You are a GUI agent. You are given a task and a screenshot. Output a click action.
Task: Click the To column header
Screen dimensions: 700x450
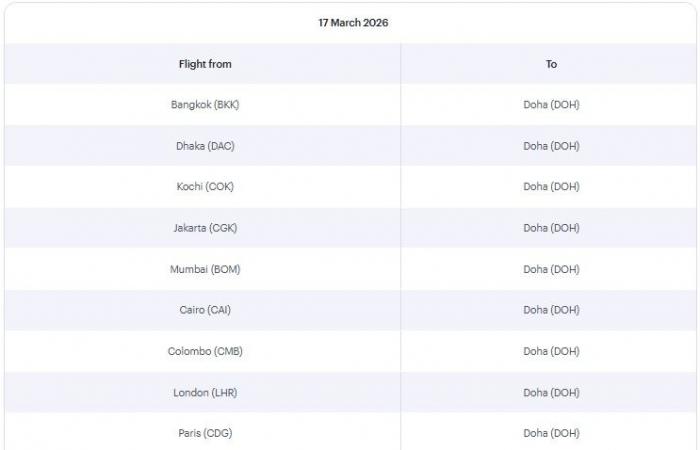[551, 64]
